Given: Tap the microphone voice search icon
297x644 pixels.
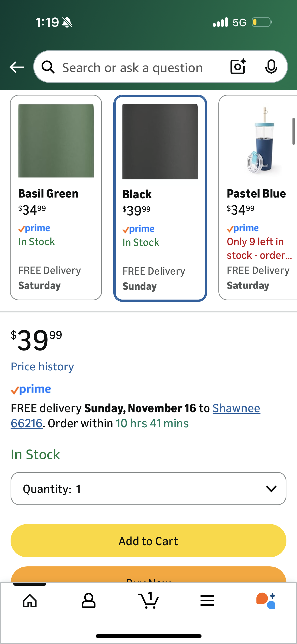Looking at the screenshot, I should [x=271, y=67].
